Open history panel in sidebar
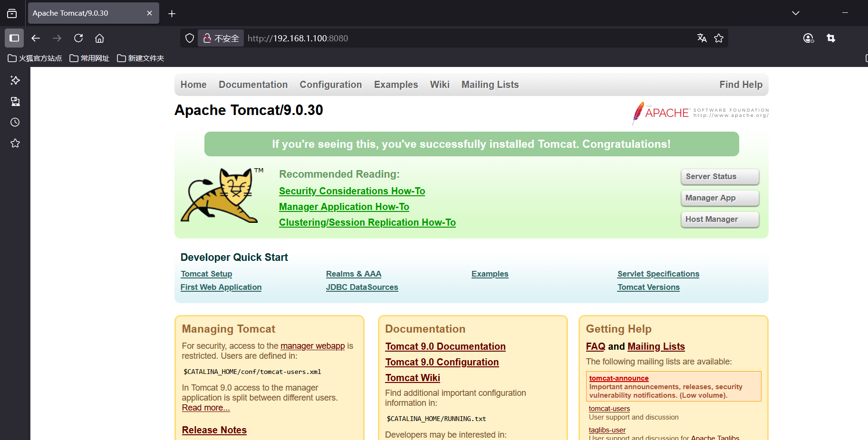 tap(15, 122)
